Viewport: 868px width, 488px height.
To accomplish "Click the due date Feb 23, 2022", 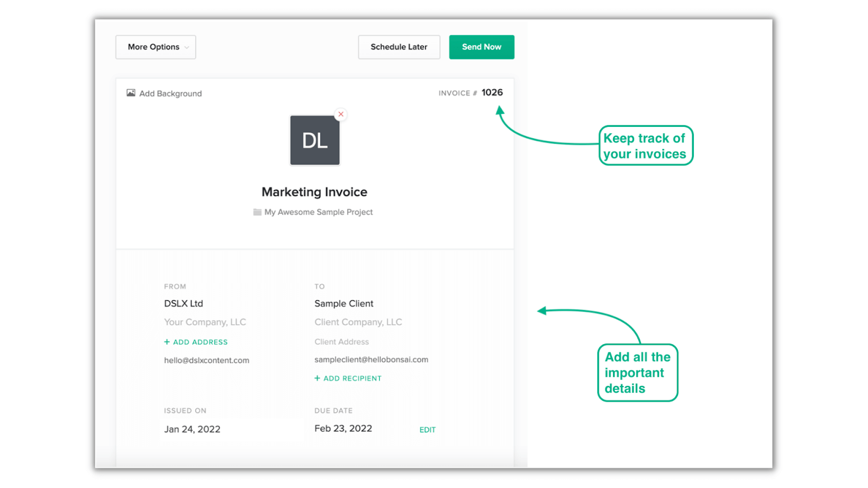I will pyautogui.click(x=342, y=428).
